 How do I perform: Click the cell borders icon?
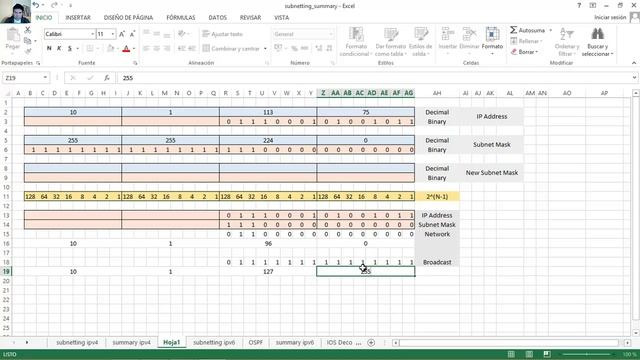tap(90, 49)
